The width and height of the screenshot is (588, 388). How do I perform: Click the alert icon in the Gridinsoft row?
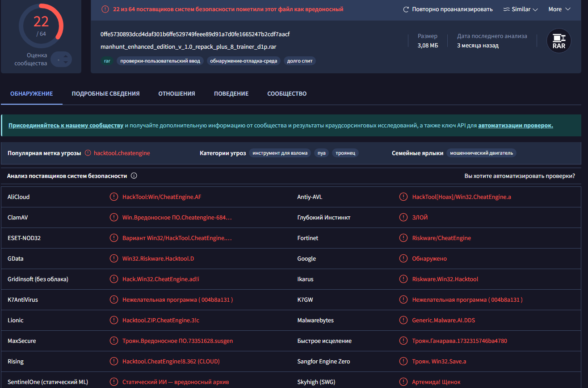114,279
